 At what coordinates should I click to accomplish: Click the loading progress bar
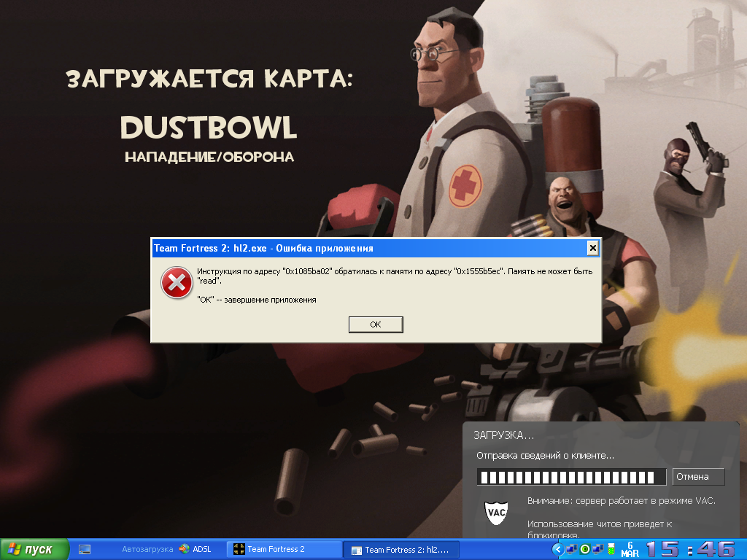[571, 477]
